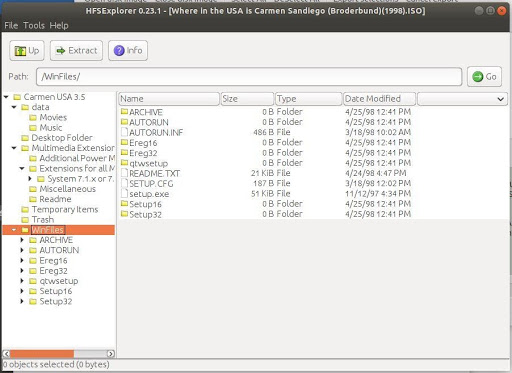Sort by Name column header
This screenshot has height=373, width=512.
[x=169, y=99]
